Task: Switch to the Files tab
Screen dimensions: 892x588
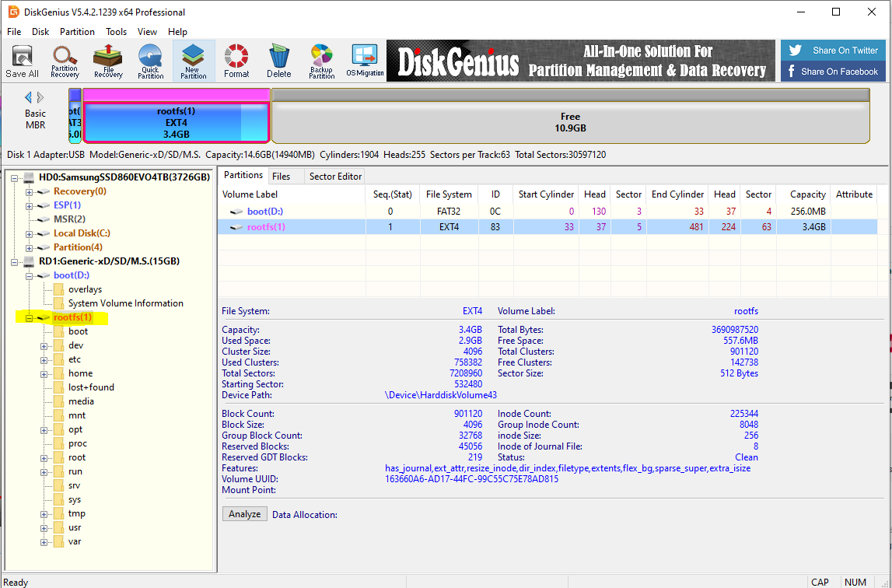Action: (281, 177)
